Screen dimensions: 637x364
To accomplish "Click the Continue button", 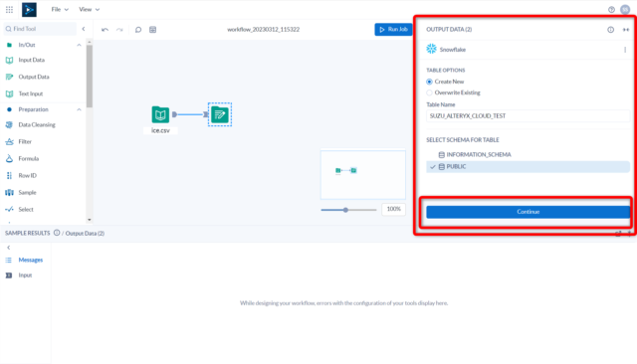I will (x=529, y=212).
